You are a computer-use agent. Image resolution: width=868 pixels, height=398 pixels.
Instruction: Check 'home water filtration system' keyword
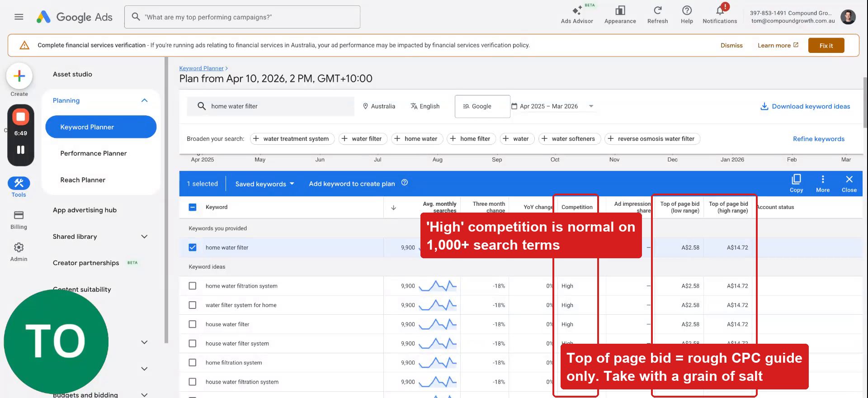tap(193, 286)
